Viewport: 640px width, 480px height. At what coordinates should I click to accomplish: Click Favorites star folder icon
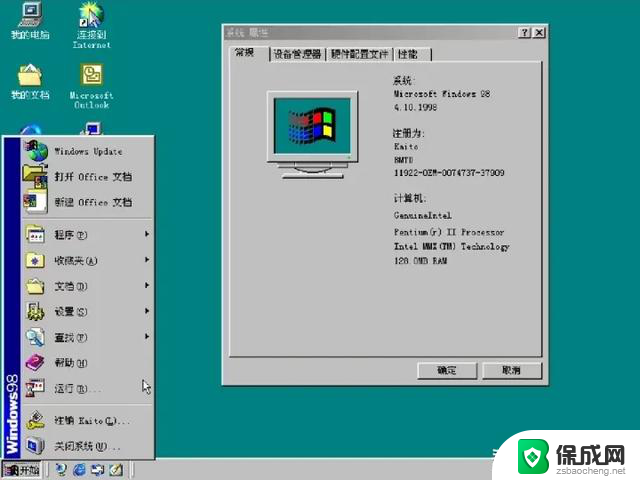[x=36, y=260]
